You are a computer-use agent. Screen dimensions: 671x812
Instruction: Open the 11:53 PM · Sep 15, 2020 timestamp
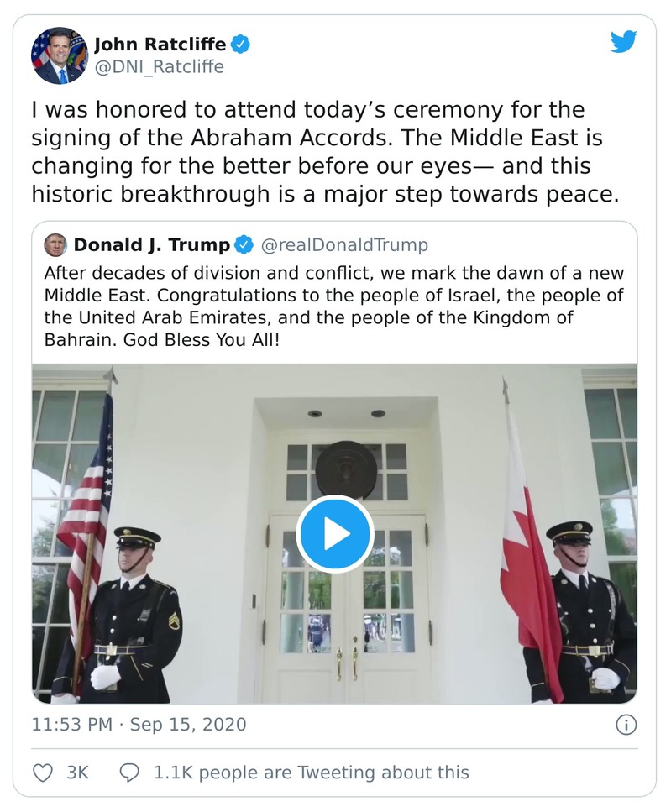[139, 724]
